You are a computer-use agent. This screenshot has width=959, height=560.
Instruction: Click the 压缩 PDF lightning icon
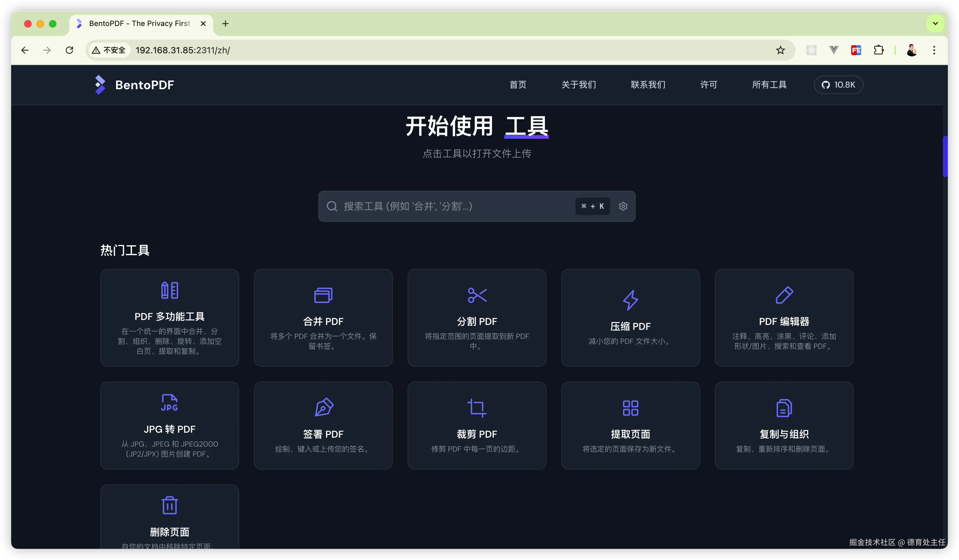[631, 300]
